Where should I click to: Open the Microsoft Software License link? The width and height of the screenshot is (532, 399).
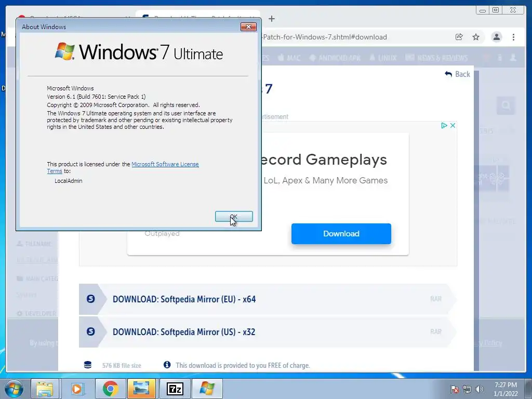pyautogui.click(x=165, y=164)
